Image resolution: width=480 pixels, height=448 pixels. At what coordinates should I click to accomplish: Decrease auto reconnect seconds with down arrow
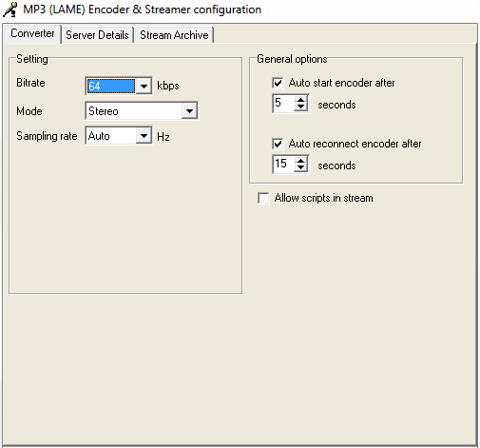300,168
